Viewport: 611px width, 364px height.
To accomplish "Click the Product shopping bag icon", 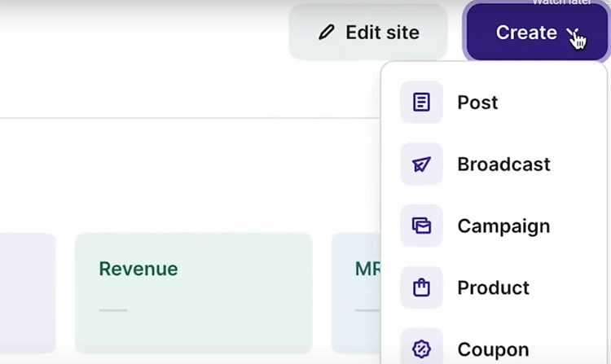I will (x=421, y=287).
